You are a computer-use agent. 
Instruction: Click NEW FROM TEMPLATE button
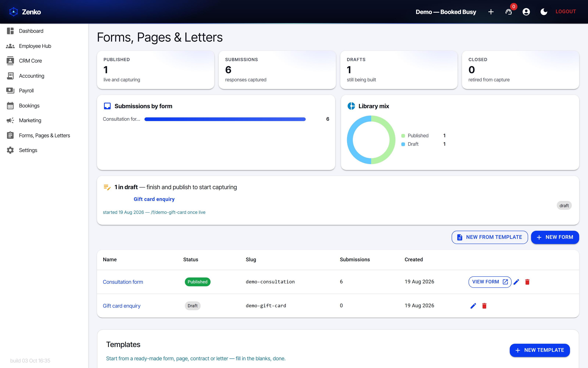tap(490, 237)
